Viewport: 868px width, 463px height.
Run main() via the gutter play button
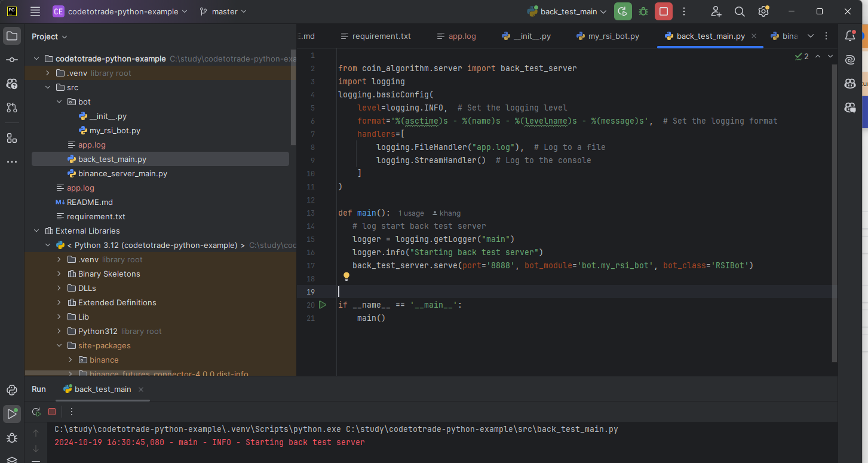tap(323, 305)
